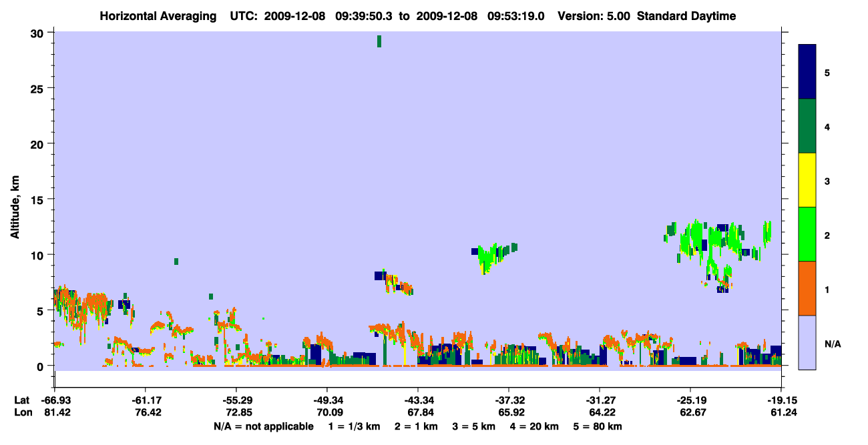868x445 pixels.
Task: Click the latitude value '-19.15'
Action: click(781, 400)
